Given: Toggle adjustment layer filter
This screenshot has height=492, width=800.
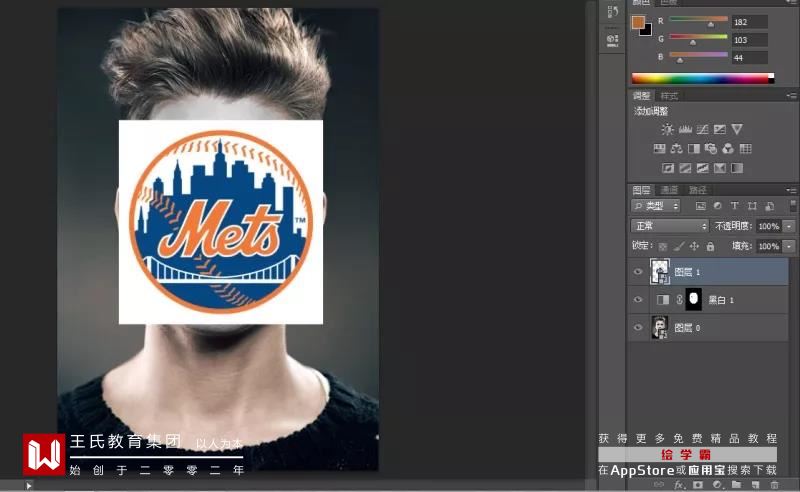Looking at the screenshot, I should tap(718, 206).
